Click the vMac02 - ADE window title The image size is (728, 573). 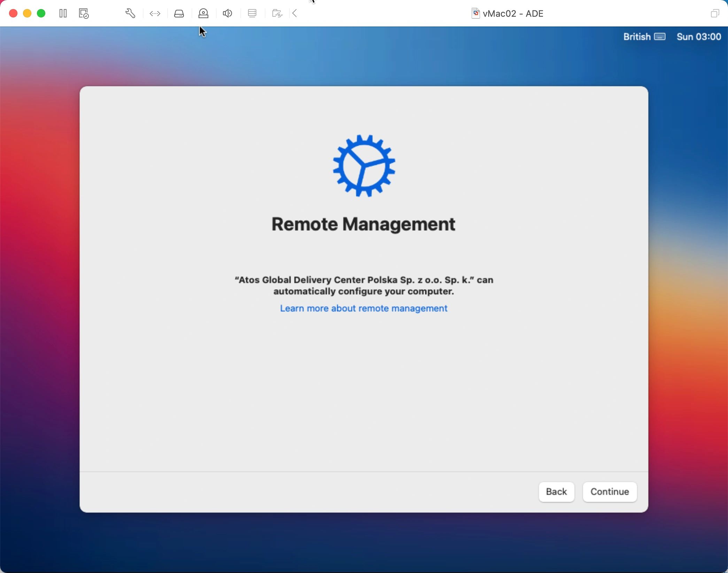(x=513, y=14)
